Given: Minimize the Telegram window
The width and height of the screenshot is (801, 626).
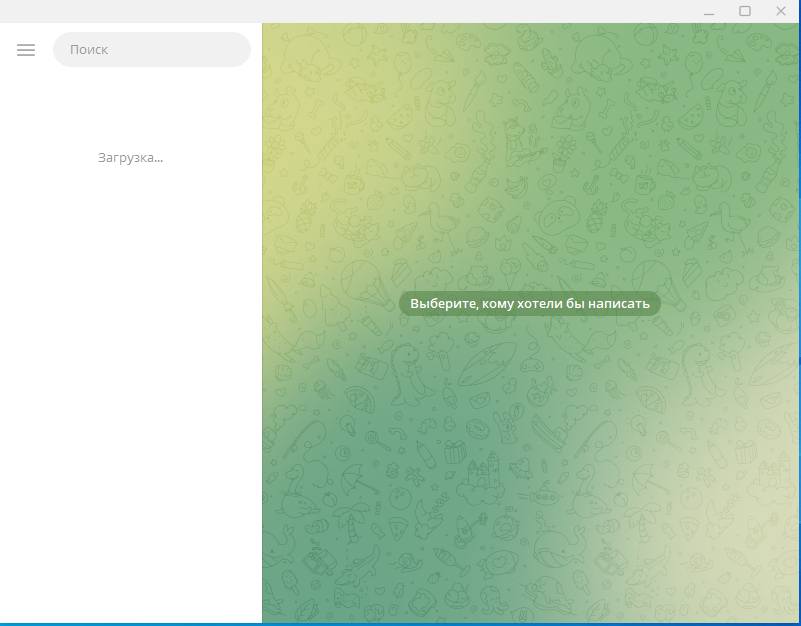Looking at the screenshot, I should click(x=709, y=11).
